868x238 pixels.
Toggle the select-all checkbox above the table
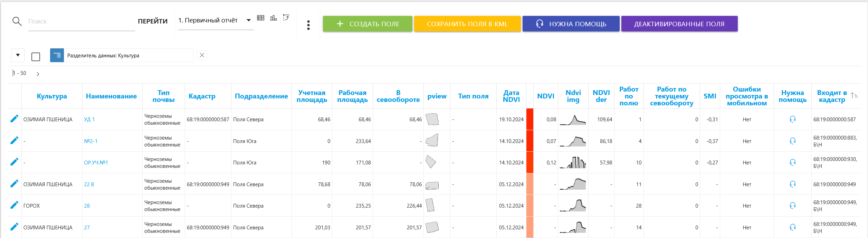(36, 57)
